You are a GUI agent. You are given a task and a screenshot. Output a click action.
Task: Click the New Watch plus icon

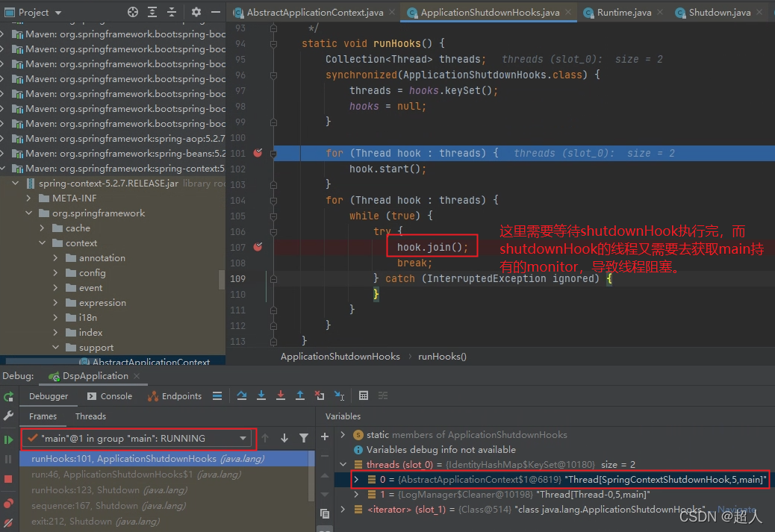[325, 436]
